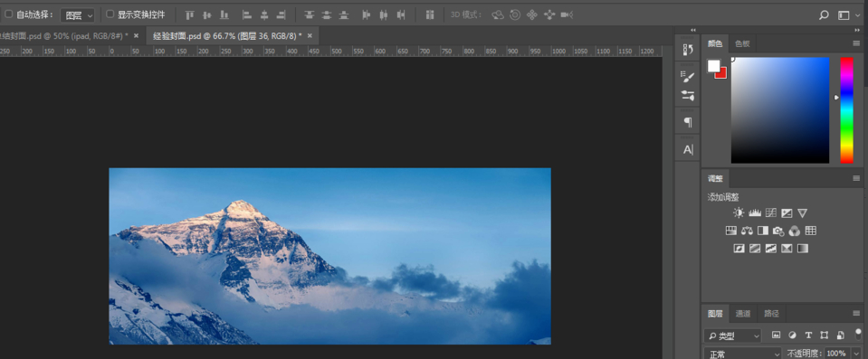Align top edges of layers
The image size is (868, 359).
click(190, 15)
